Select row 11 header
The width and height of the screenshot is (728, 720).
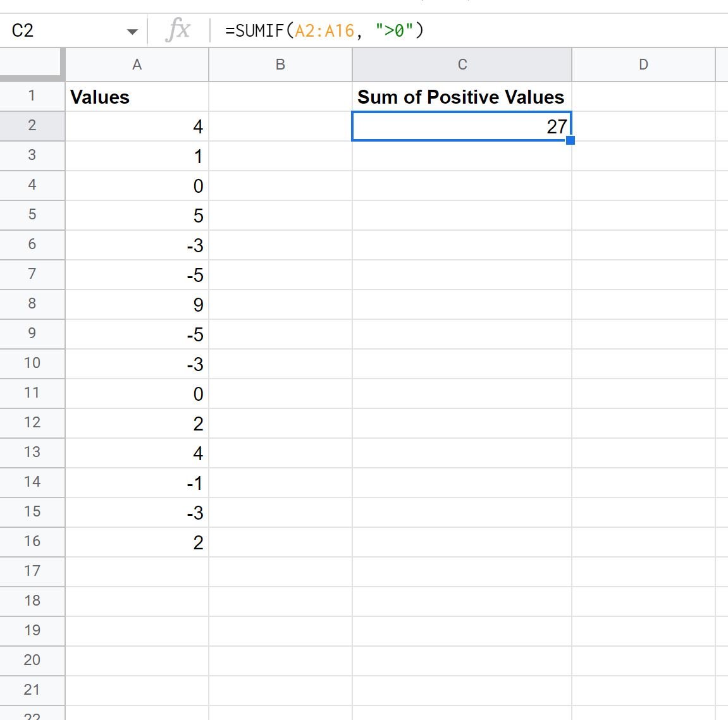(32, 393)
